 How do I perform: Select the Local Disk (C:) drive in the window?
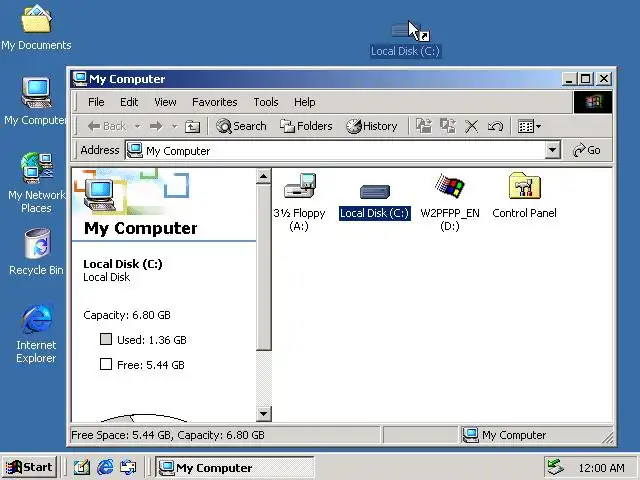(375, 192)
